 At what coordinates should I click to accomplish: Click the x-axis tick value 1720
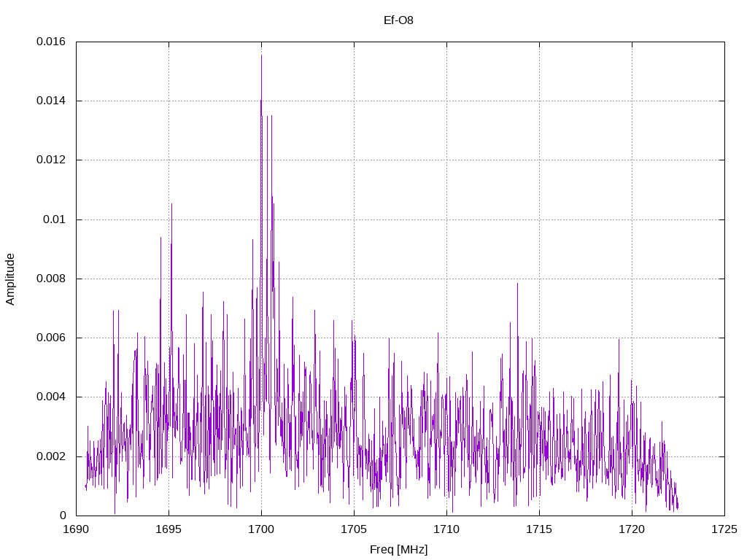632,529
